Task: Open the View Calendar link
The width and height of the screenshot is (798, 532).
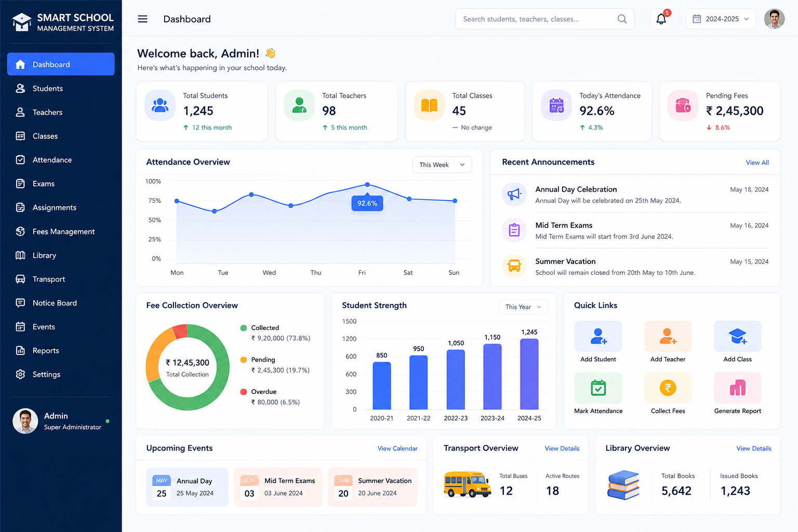Action: click(x=397, y=448)
